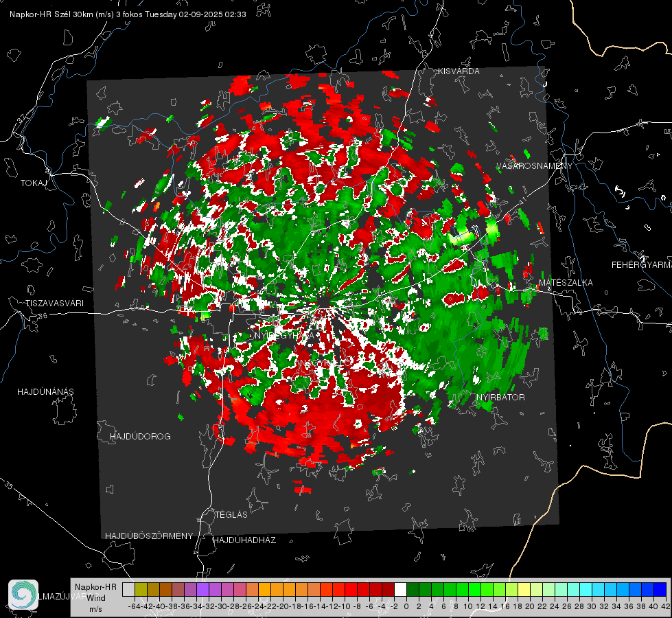672x618 pixels.
Task: Click the HAJDÚDOROG city label
Action: coord(140,436)
